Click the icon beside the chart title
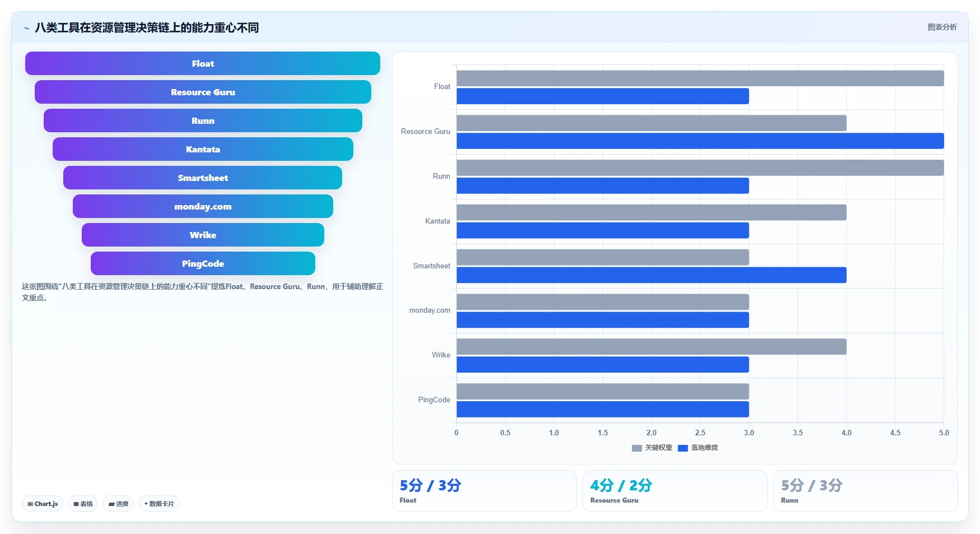The image size is (980, 534). click(x=26, y=28)
